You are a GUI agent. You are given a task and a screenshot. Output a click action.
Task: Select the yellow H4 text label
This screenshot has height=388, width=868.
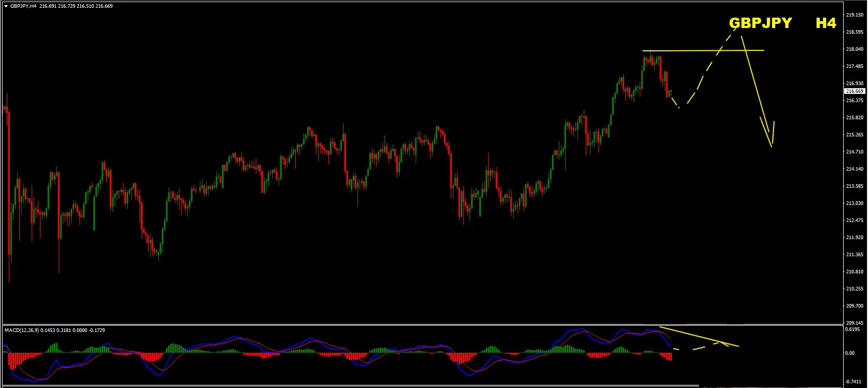pyautogui.click(x=826, y=23)
